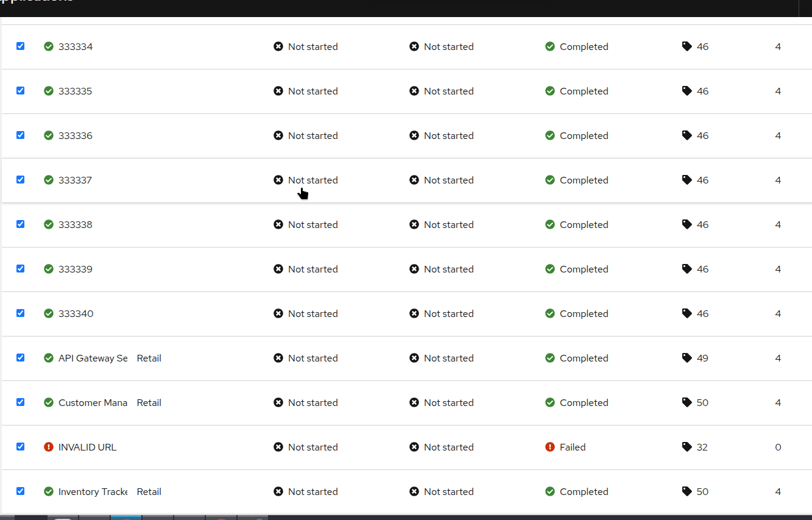
Task: Toggle the API Gateway row checkbox
Action: pyautogui.click(x=20, y=357)
